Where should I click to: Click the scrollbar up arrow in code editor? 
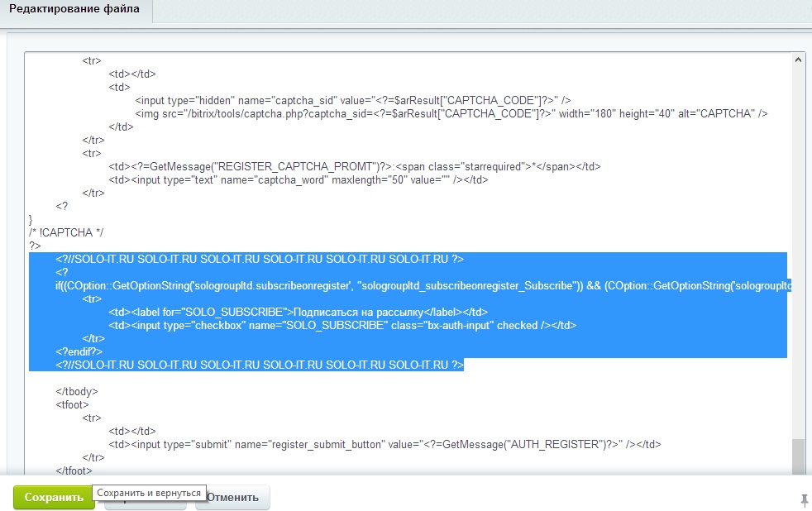coord(798,60)
